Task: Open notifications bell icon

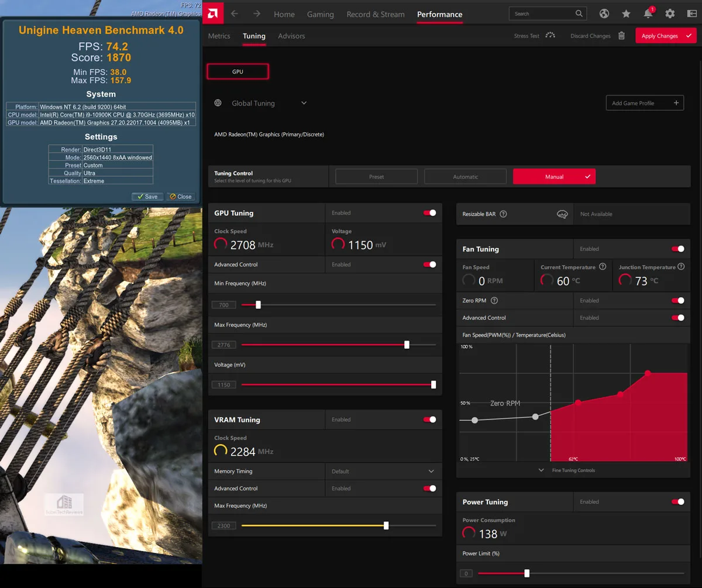Action: [648, 13]
